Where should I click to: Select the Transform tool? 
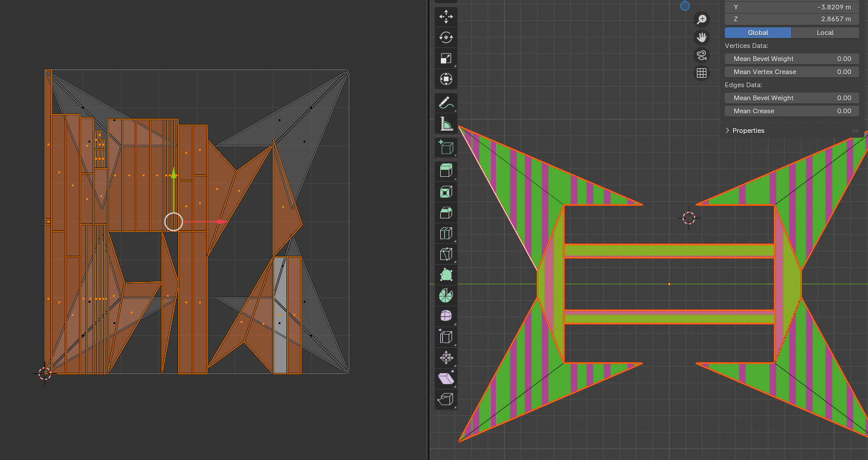point(446,78)
